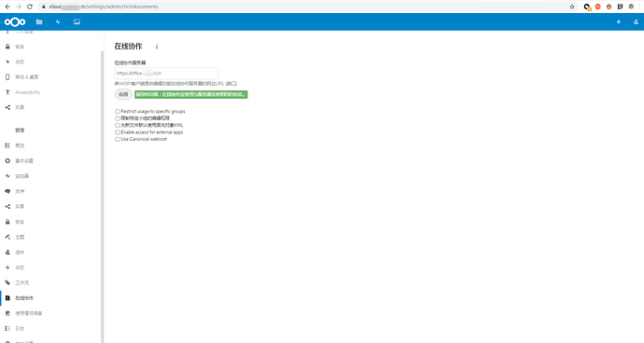Reload the page with the refresh icon
Image resolution: width=644 pixels, height=343 pixels.
click(30, 7)
